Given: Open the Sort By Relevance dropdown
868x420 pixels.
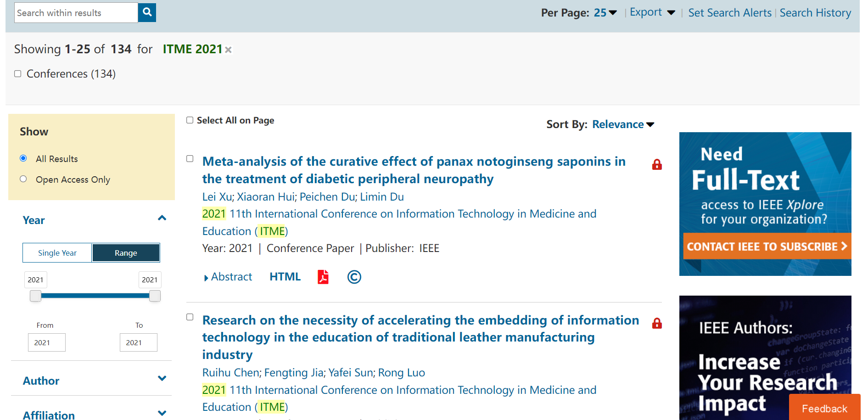Looking at the screenshot, I should point(623,124).
